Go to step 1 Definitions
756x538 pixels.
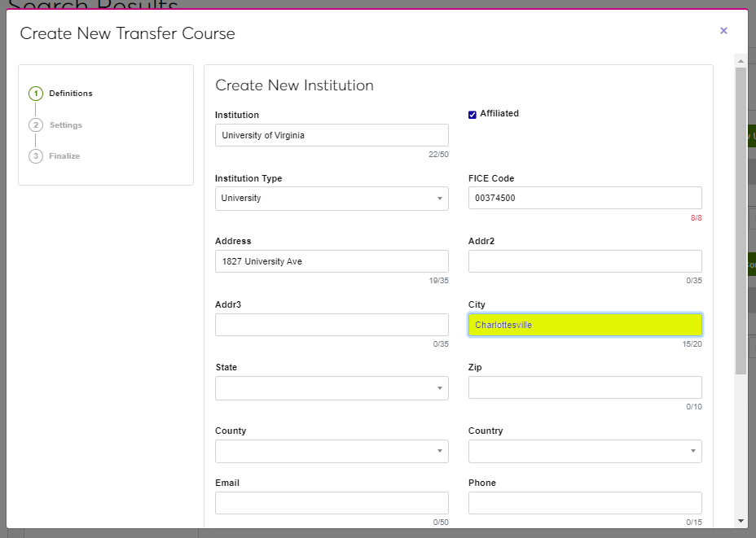pyautogui.click(x=61, y=94)
